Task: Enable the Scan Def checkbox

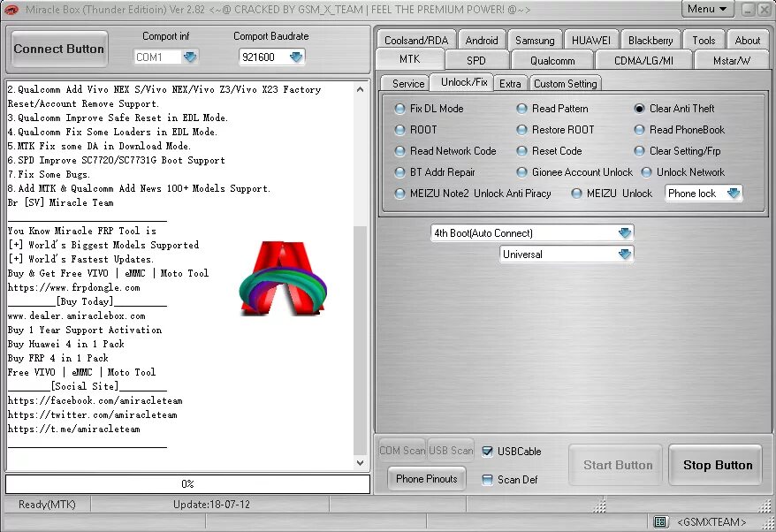Action: click(x=488, y=480)
